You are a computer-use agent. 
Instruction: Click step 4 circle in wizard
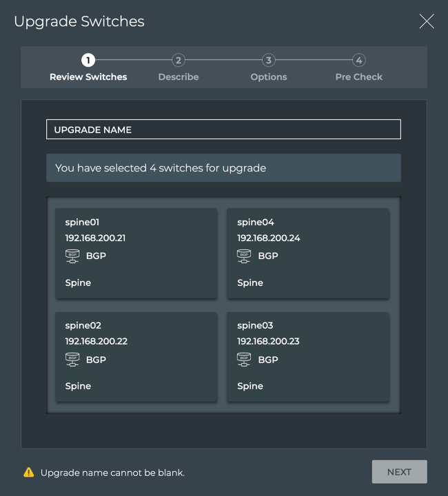[358, 61]
